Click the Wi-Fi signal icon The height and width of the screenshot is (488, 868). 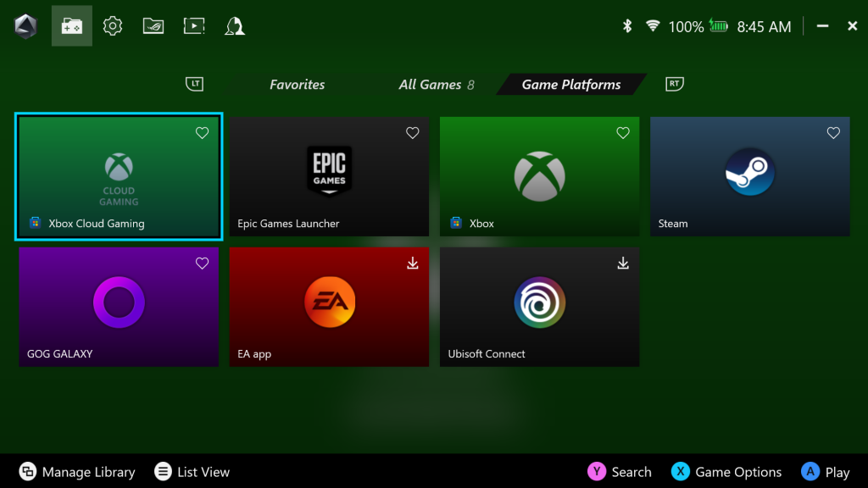654,26
